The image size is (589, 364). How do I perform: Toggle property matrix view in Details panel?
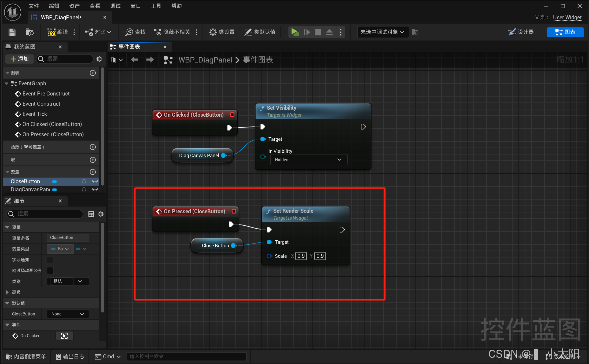(91, 214)
